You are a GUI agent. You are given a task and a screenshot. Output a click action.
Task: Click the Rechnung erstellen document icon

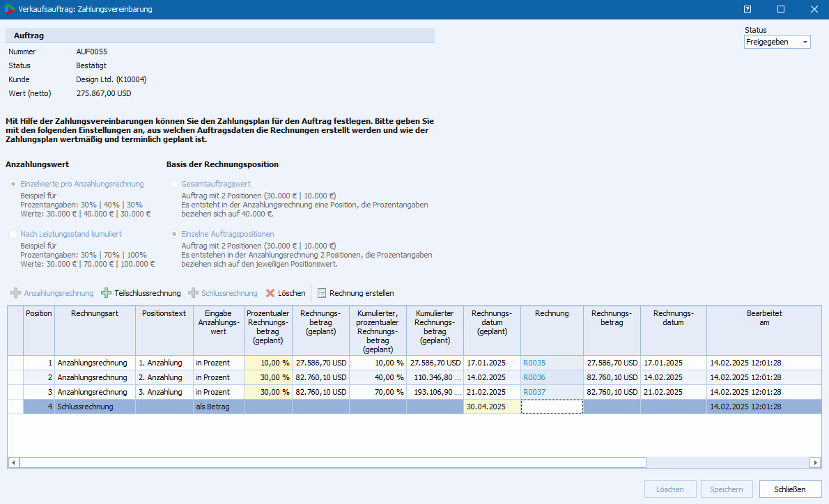(322, 293)
